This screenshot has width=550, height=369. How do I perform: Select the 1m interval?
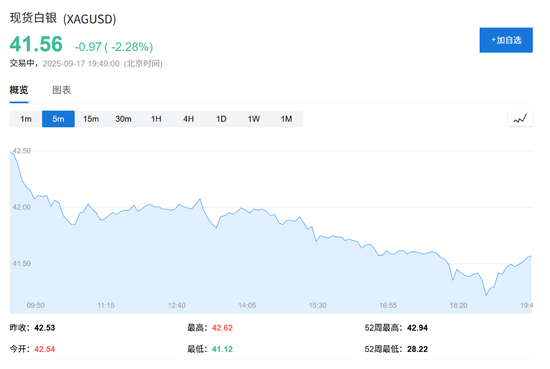point(26,119)
